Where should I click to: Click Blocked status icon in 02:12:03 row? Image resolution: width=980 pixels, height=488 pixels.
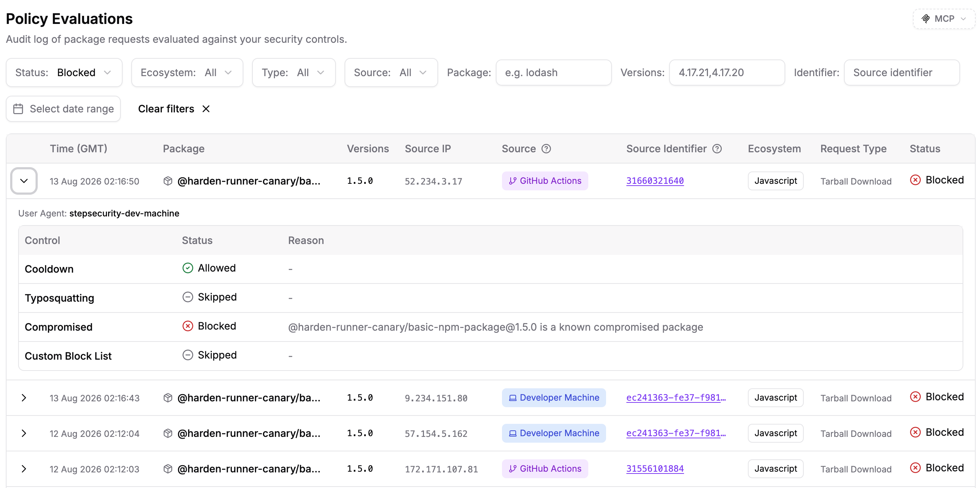coord(915,468)
